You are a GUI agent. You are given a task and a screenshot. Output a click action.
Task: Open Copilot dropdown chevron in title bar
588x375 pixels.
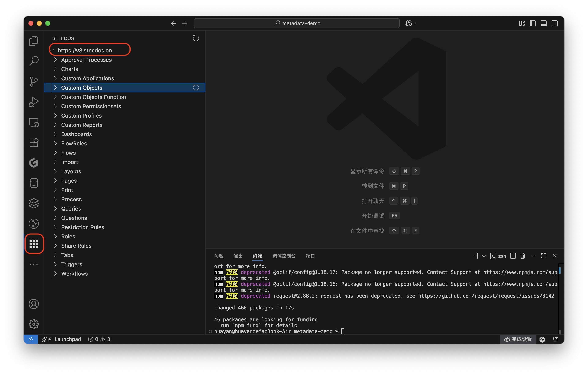tap(416, 23)
